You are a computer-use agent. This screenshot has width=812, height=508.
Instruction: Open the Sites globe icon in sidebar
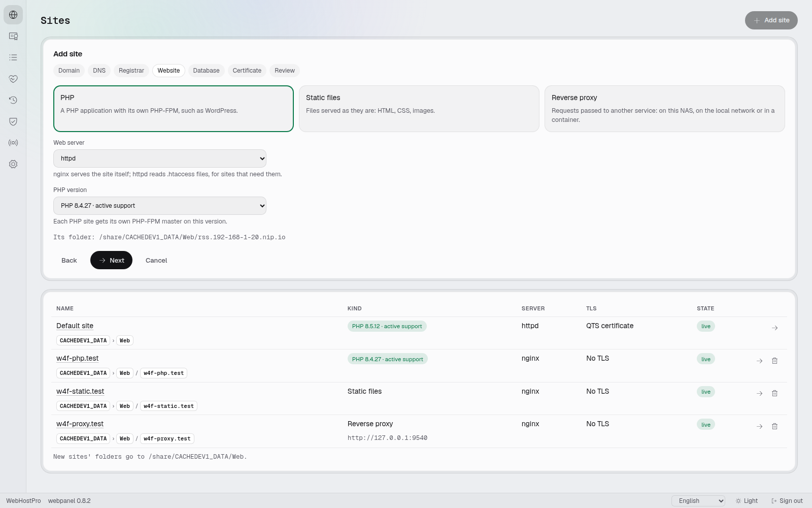click(x=13, y=15)
